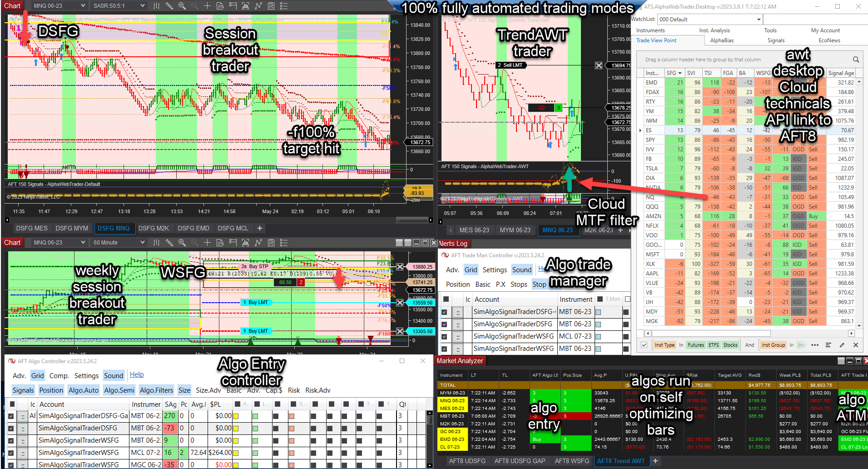Screen dimensions: 868x469
Task: Click the Stop button in AFT Trade Man Controller
Action: (x=540, y=284)
